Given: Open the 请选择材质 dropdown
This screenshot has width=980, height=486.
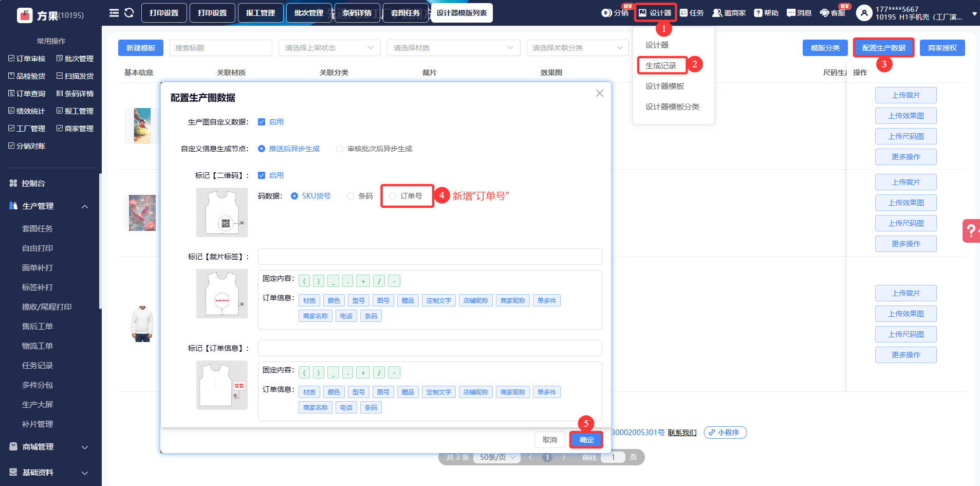Looking at the screenshot, I should (x=453, y=48).
